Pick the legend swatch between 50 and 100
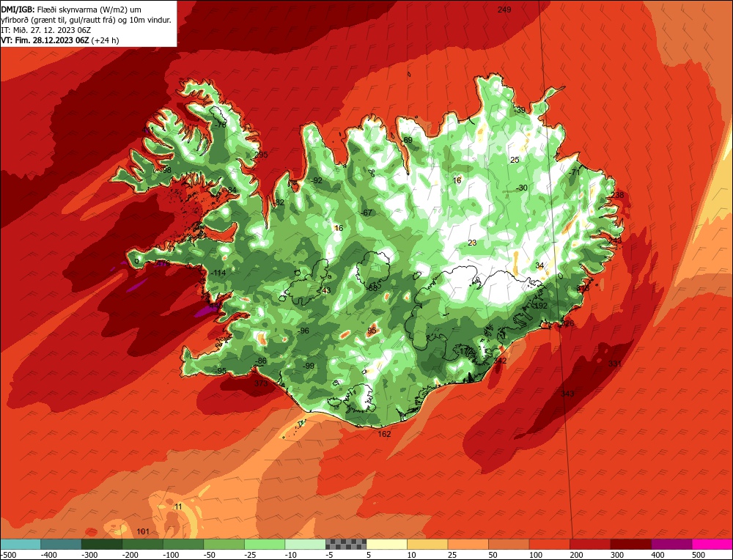Image resolution: width=733 pixels, height=560 pixels. click(x=508, y=544)
